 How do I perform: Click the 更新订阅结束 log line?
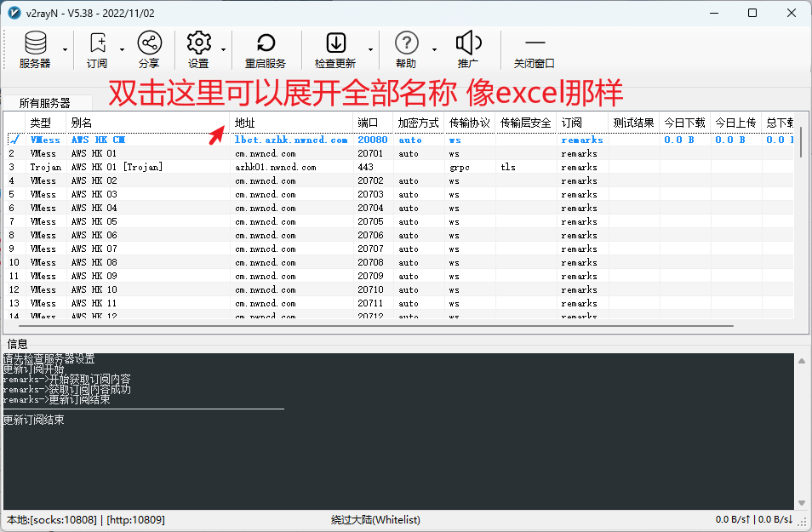(34, 420)
